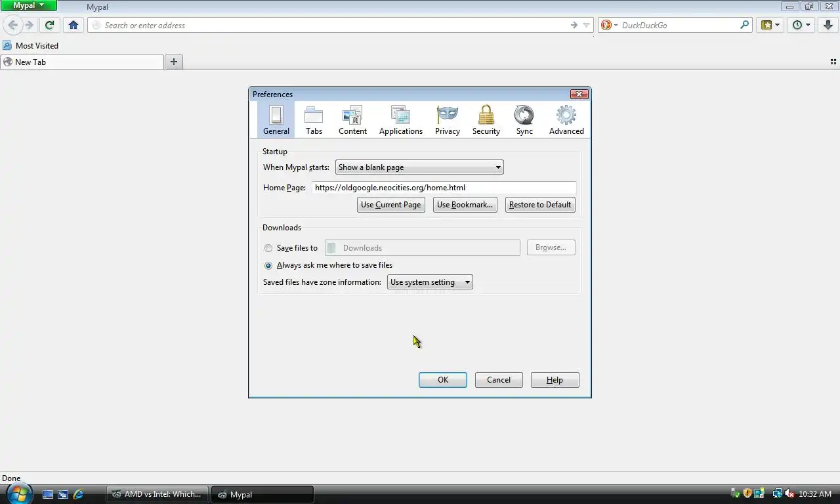Click the 'Done' status bar text
Screen dimensions: 840x504
click(11, 478)
